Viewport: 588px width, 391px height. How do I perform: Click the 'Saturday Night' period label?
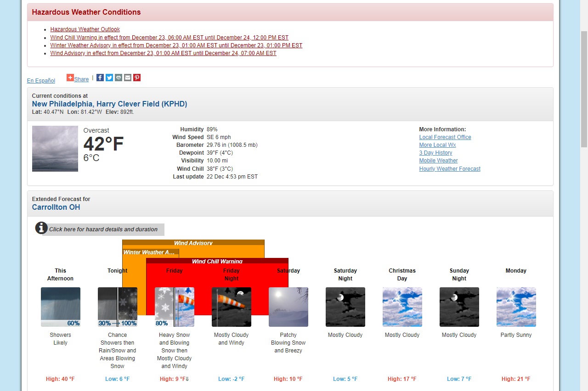pos(345,274)
